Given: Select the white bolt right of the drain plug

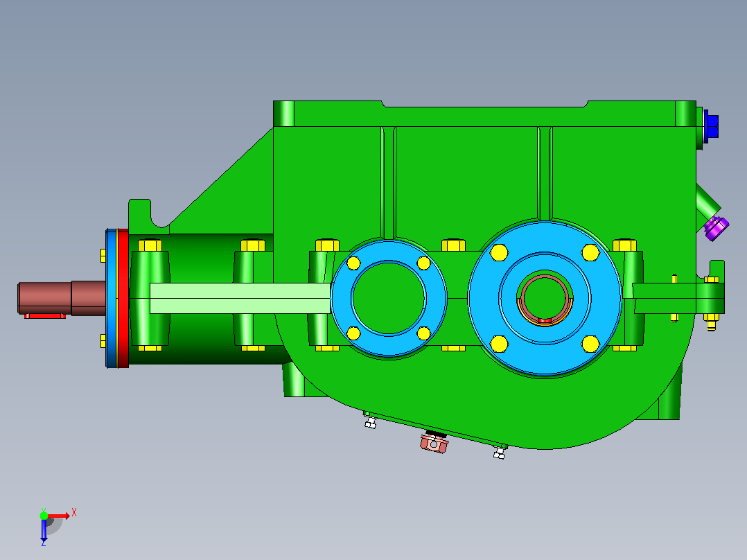Looking at the screenshot, I should point(500,452).
